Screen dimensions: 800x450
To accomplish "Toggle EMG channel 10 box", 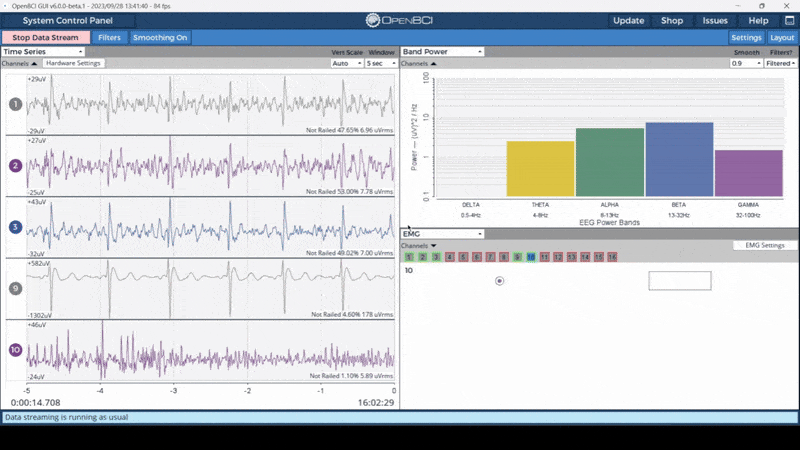I will tap(531, 257).
